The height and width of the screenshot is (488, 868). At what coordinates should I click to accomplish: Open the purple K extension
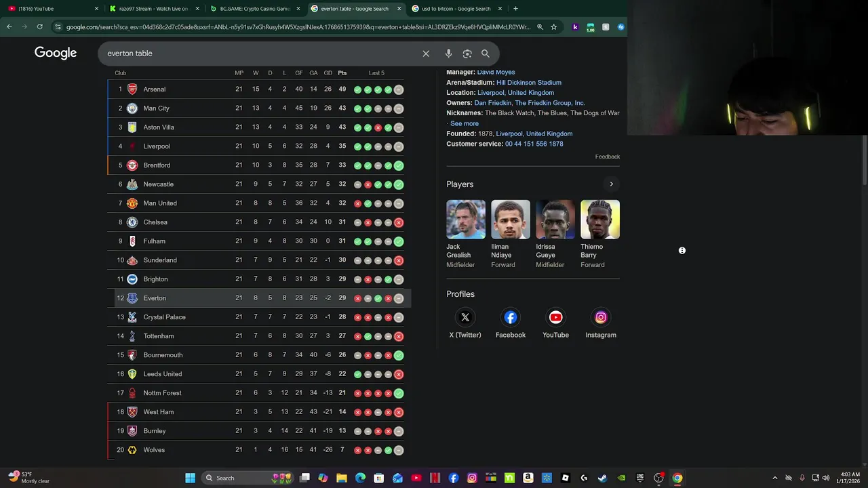pyautogui.click(x=576, y=27)
